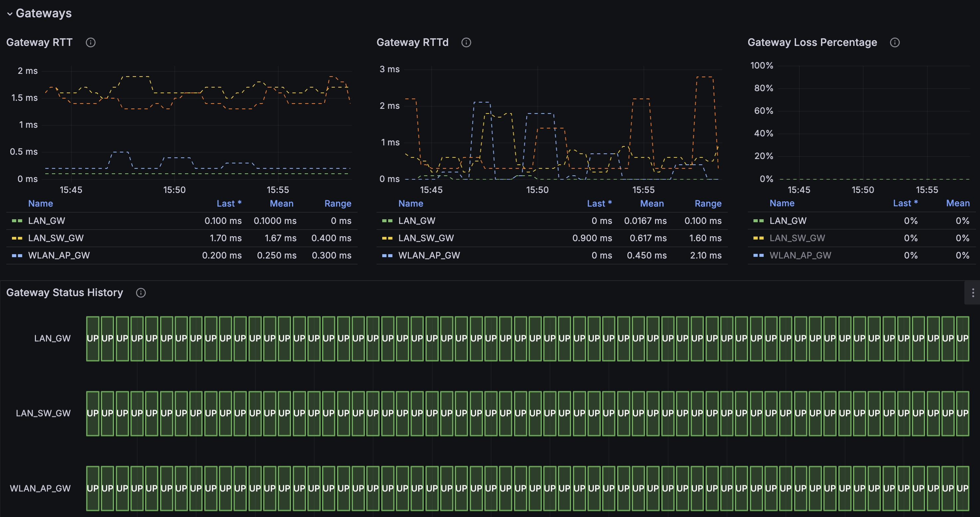Click Gateway Loss Percentage info icon
The height and width of the screenshot is (517, 980).
[x=895, y=42]
